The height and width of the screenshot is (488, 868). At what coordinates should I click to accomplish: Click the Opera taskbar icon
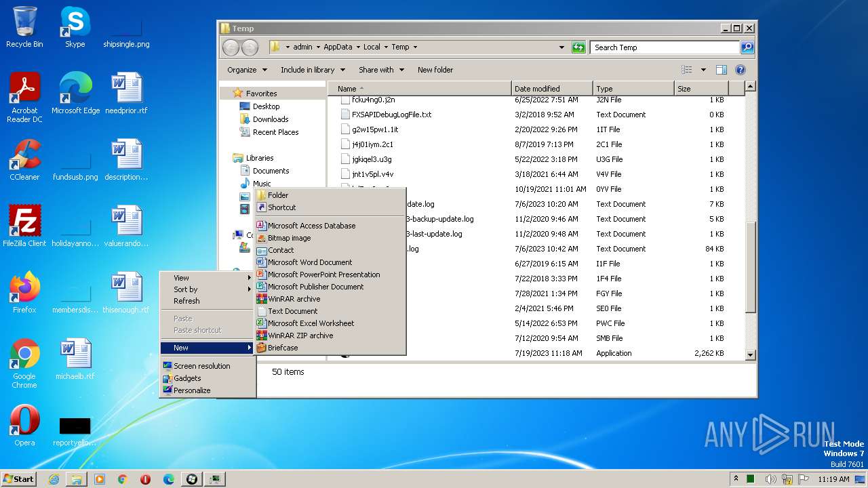(x=146, y=479)
